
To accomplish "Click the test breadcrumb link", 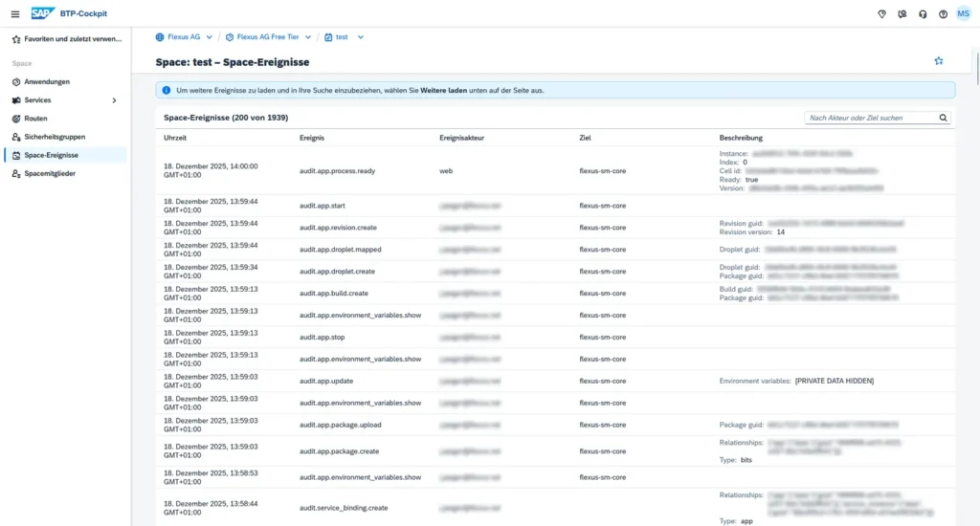I will click(342, 37).
